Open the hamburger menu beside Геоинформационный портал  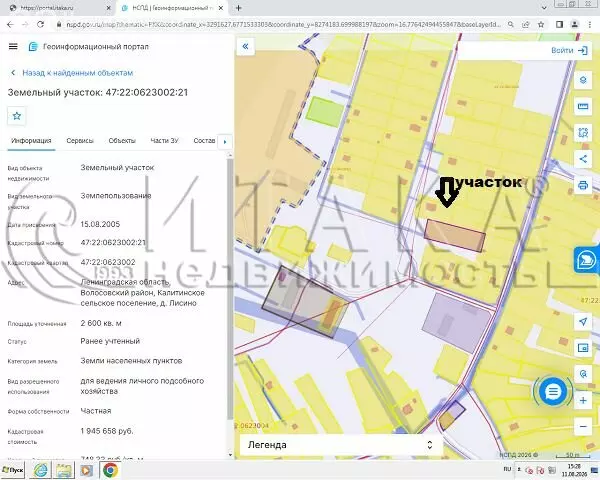tap(13, 46)
